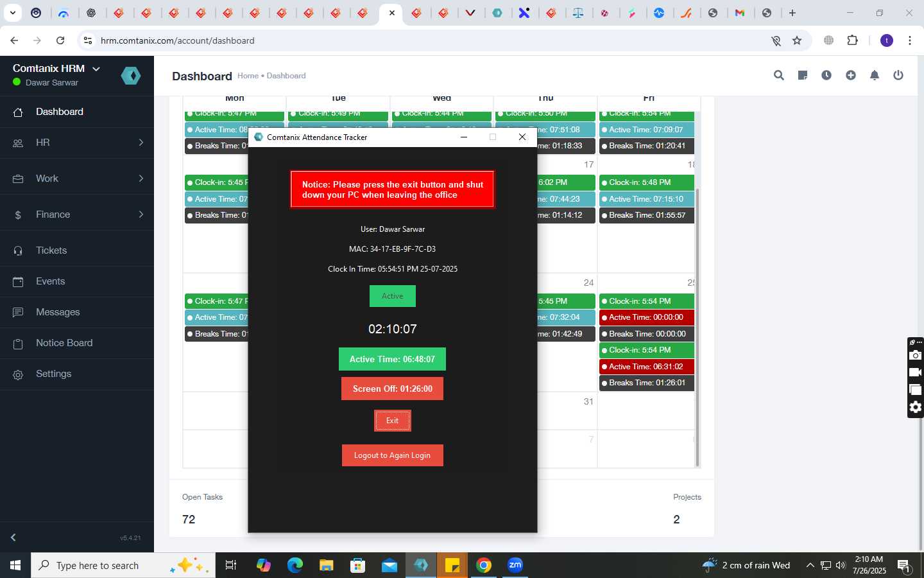Viewport: 924px width, 578px height.
Task: Click the green Active button in tracker
Action: point(393,296)
